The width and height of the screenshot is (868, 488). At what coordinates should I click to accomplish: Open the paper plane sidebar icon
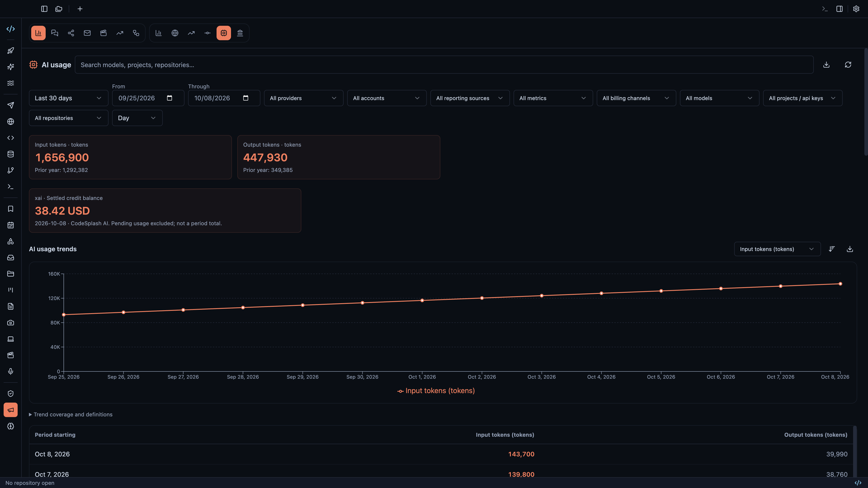(10, 106)
